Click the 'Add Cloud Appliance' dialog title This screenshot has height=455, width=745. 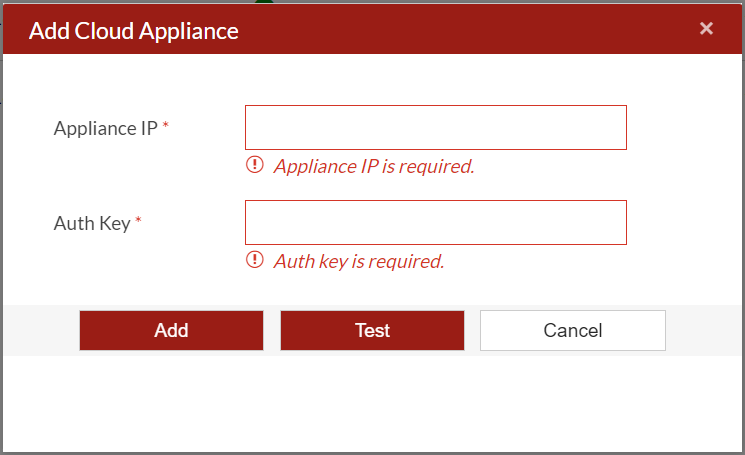click(133, 30)
